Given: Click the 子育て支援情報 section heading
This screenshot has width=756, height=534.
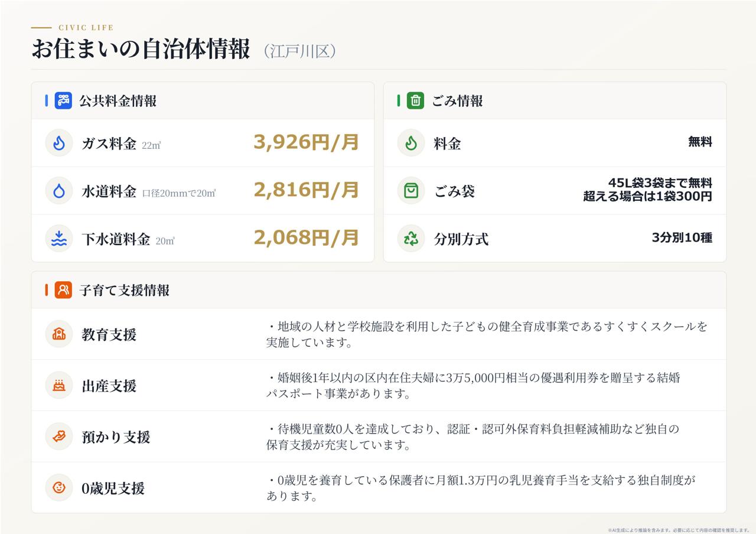Looking at the screenshot, I should pos(125,291).
